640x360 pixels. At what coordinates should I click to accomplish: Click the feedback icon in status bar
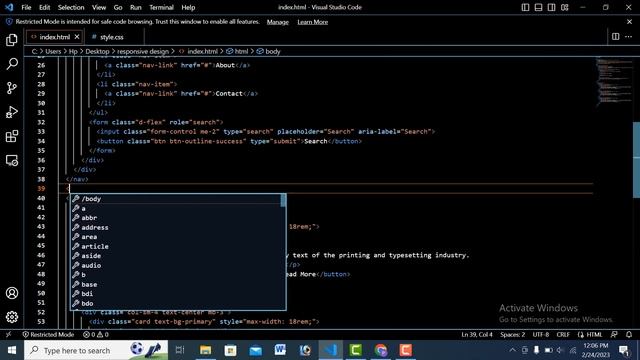click(614, 334)
